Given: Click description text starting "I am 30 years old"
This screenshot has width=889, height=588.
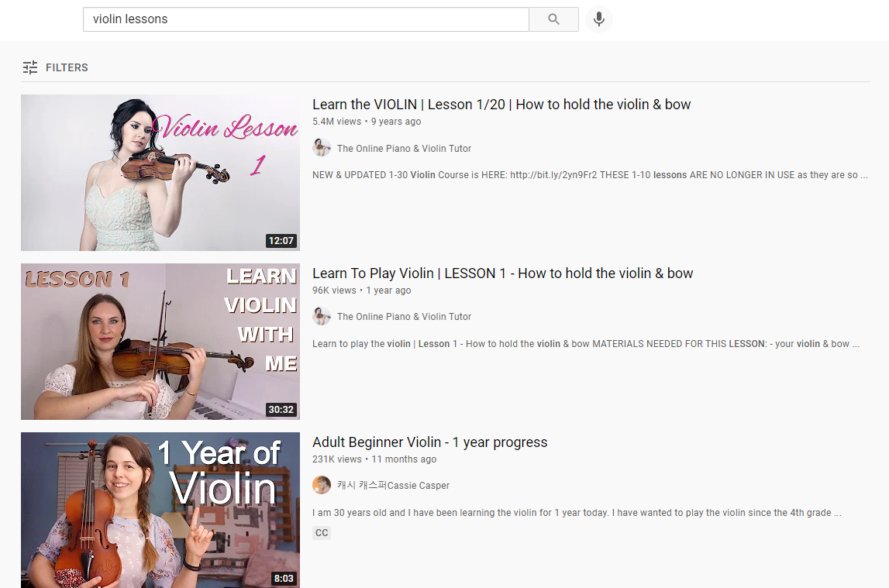Looking at the screenshot, I should [x=577, y=513].
